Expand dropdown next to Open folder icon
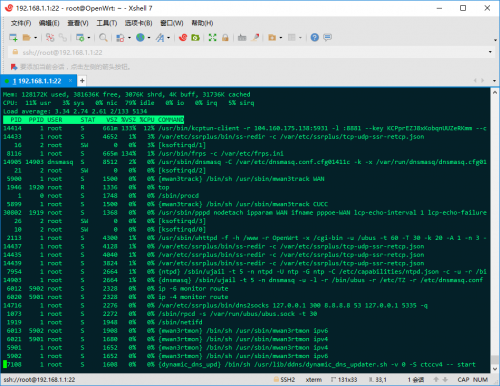The width and height of the screenshot is (500, 386). tap(35, 38)
